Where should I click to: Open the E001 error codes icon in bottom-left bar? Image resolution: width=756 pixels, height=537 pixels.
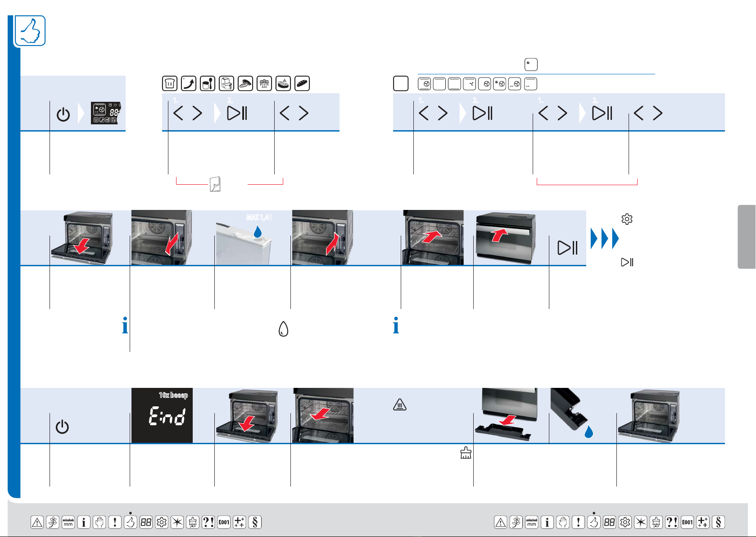[x=224, y=522]
